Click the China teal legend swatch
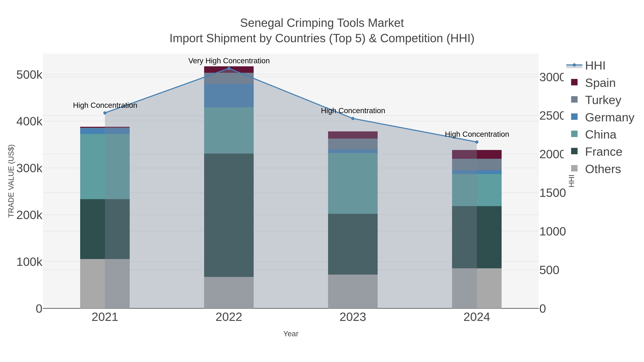This screenshot has width=644, height=362. pos(574,134)
